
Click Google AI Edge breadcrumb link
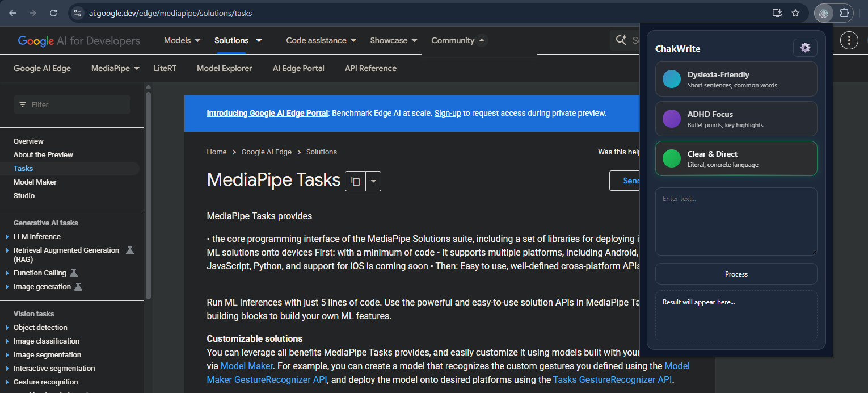266,152
